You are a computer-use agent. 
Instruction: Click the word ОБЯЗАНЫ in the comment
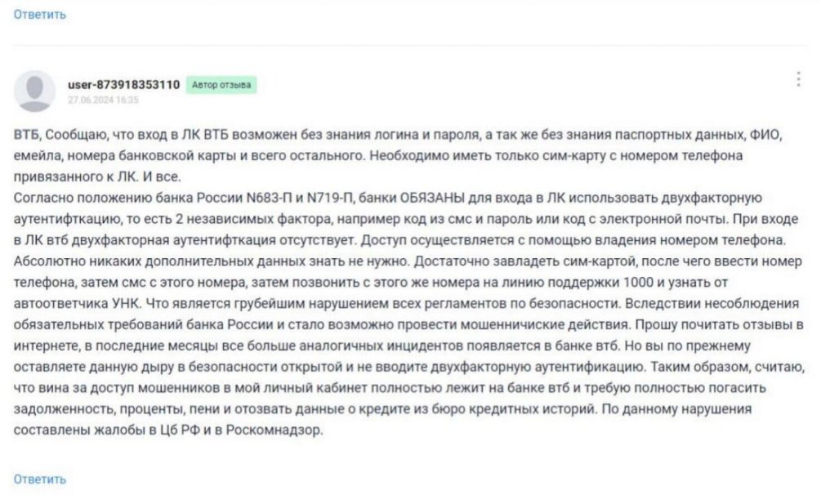432,198
